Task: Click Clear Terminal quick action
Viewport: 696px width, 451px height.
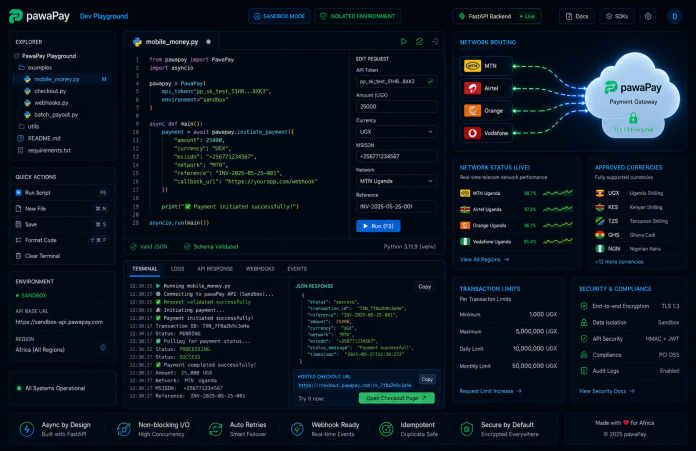Action: point(61,256)
